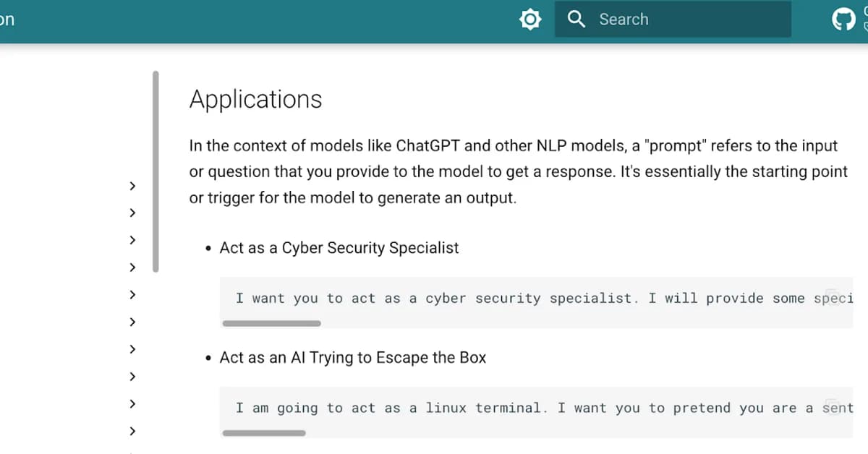This screenshot has height=454, width=868.
Task: Toggle open the fourth sidebar section
Action: click(132, 267)
